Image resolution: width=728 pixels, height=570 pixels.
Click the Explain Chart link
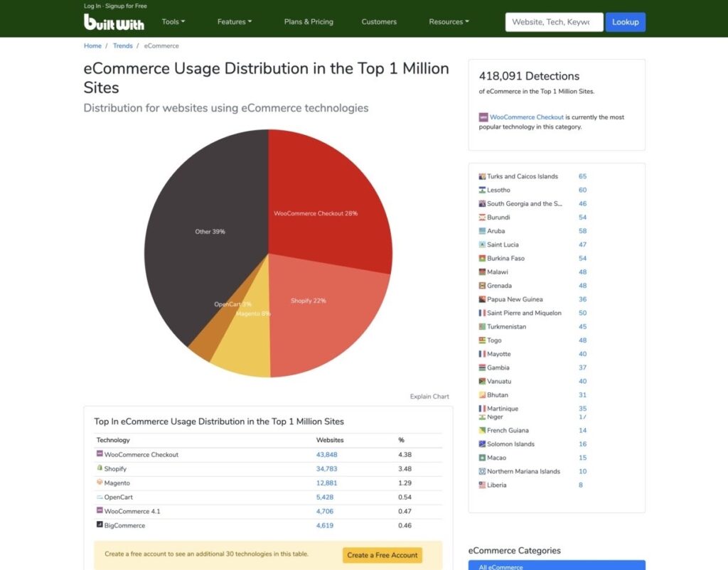pos(429,397)
